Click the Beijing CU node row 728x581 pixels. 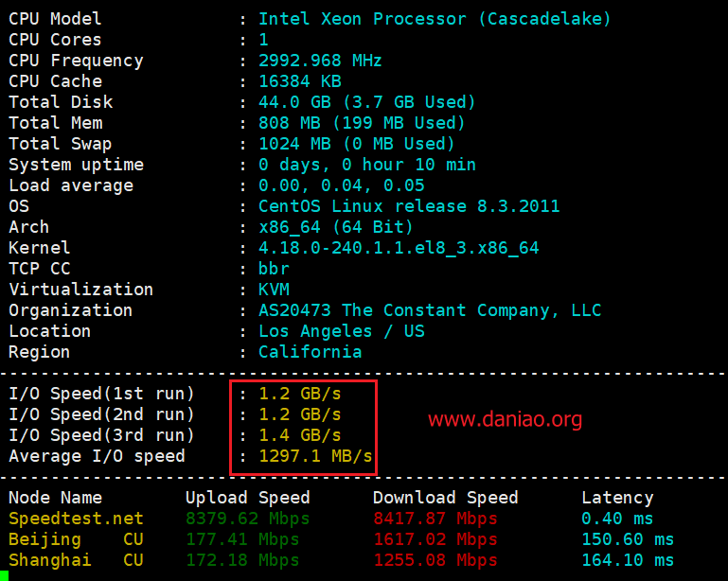(x=341, y=539)
